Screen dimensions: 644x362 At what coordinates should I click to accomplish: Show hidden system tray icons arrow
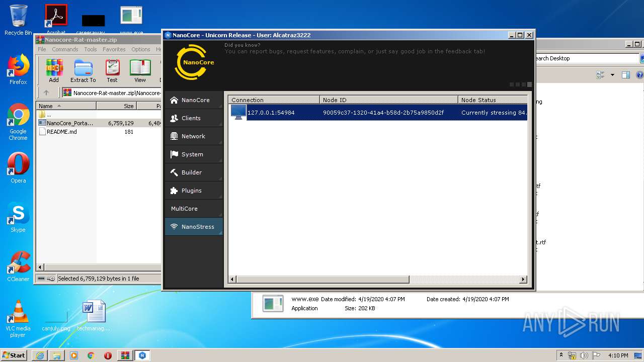click(561, 355)
